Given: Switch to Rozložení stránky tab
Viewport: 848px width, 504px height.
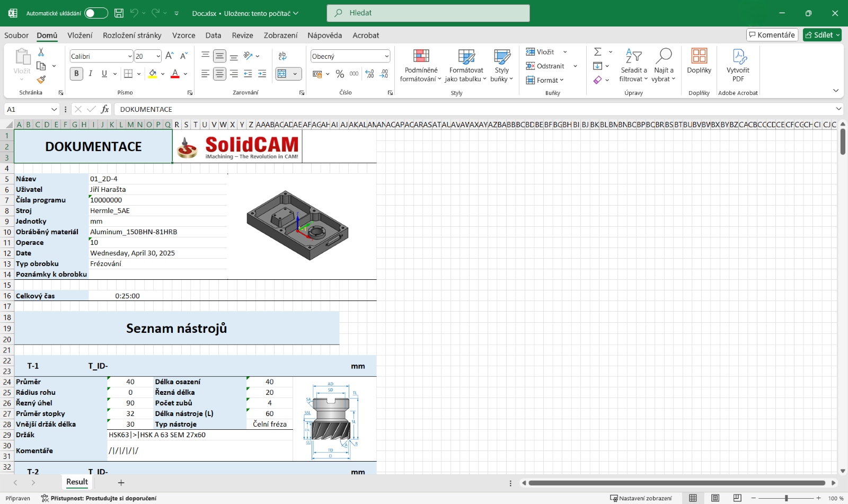Looking at the screenshot, I should 132,35.
